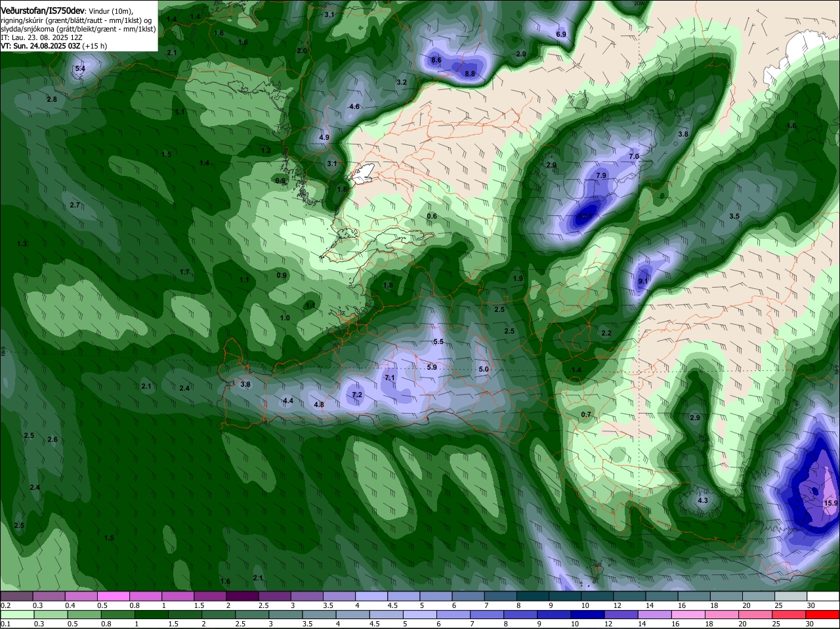The height and width of the screenshot is (629, 840).
Task: Click the 4.6 precipitation label
Action: click(x=354, y=106)
